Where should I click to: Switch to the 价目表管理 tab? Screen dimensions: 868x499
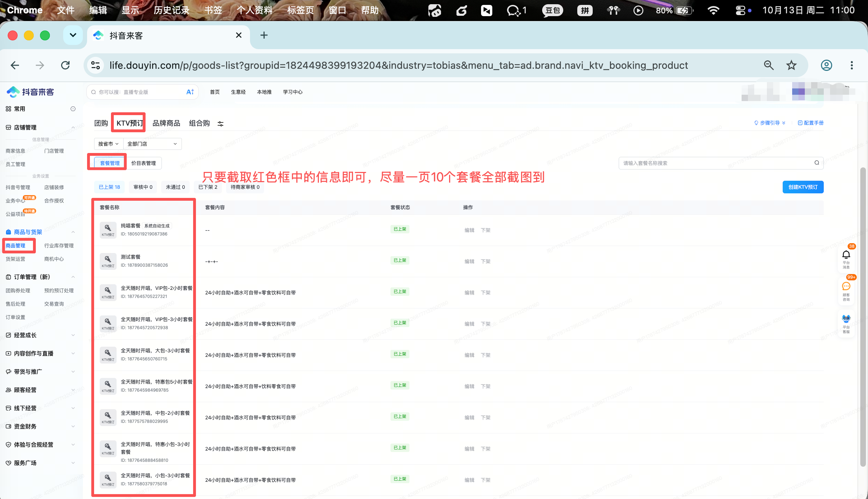pos(144,163)
